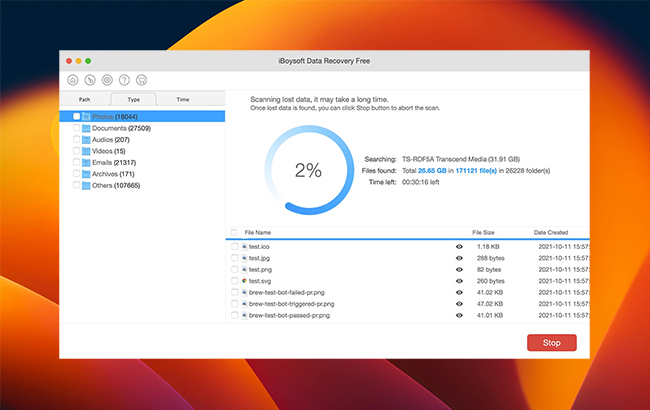Stop the scan with the Stop button

click(552, 343)
